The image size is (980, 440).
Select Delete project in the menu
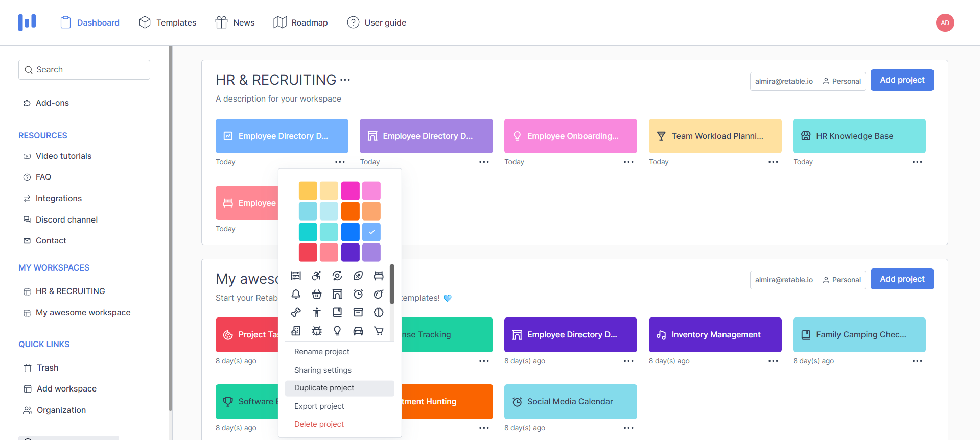[319, 424]
